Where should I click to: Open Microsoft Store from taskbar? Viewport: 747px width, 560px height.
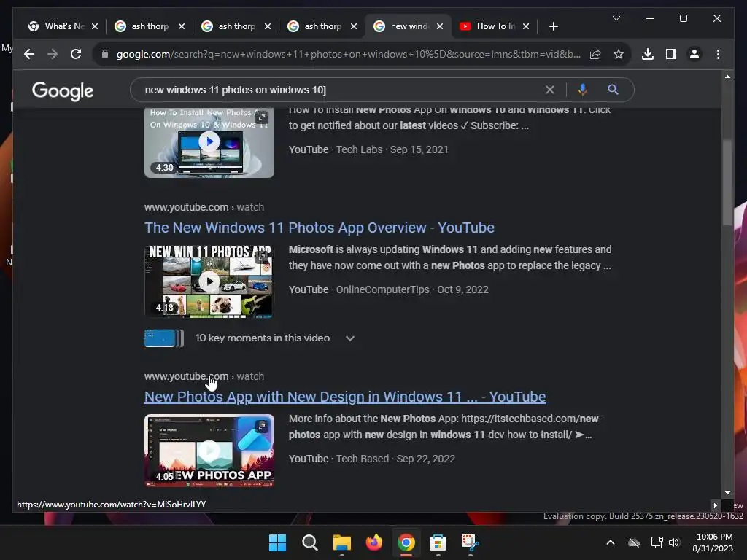click(x=438, y=542)
